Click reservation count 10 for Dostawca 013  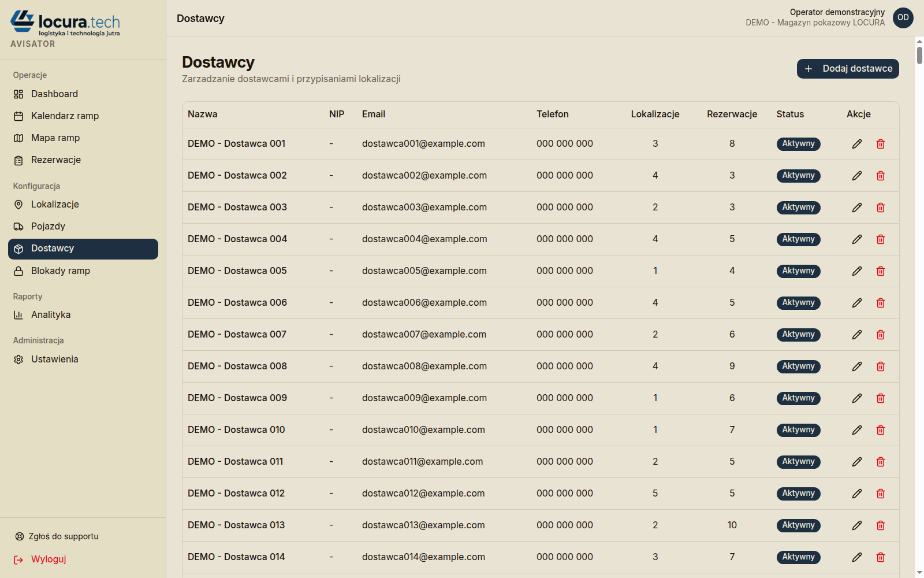tap(732, 525)
